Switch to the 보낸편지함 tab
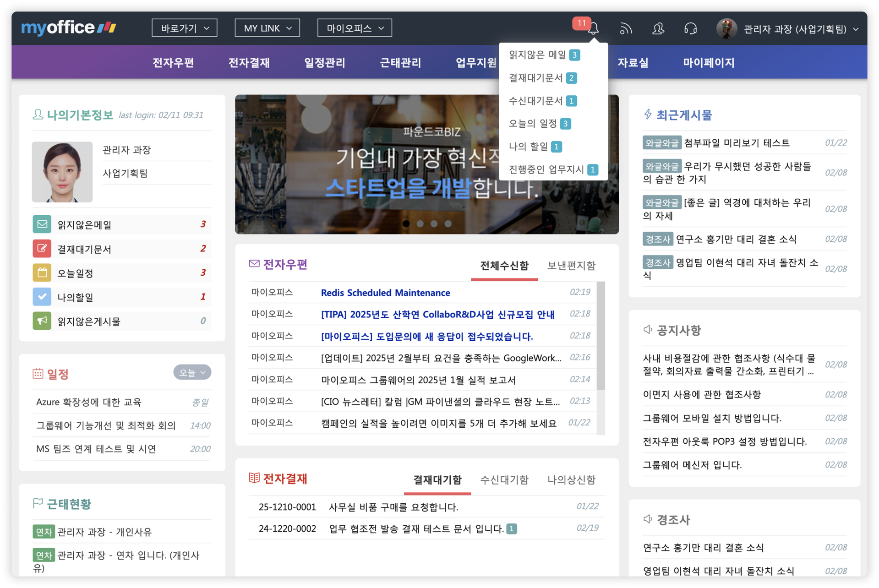 571,266
